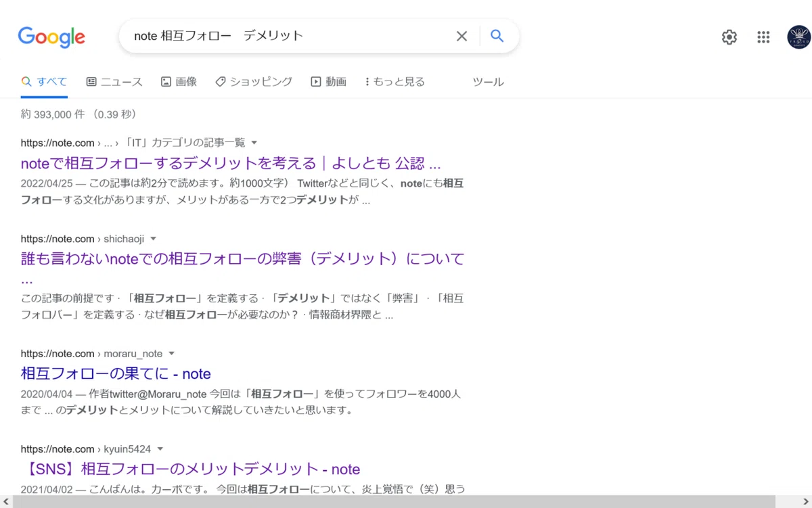Click the result count 約 393,000 件
The height and width of the screenshot is (508, 812).
point(78,114)
